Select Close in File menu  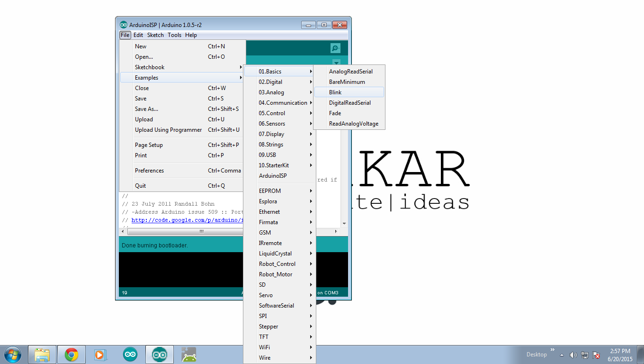pos(182,88)
